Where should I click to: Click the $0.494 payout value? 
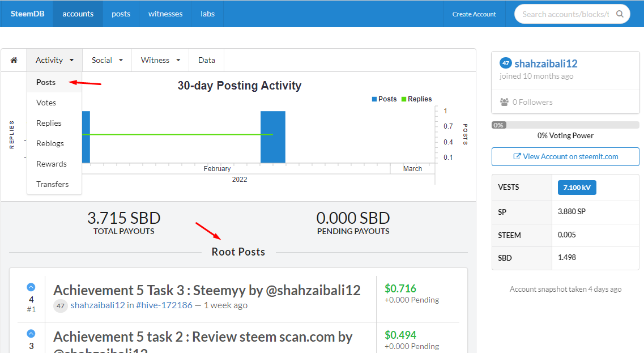point(400,335)
